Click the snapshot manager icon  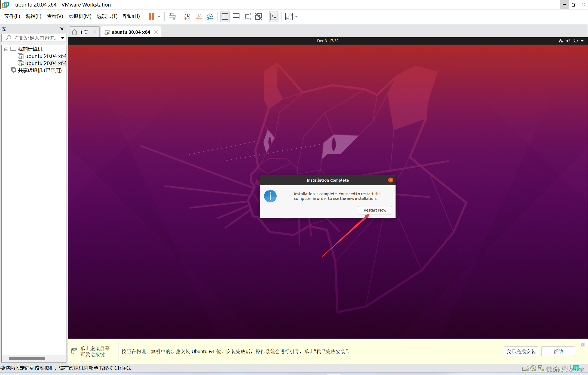[x=210, y=17]
